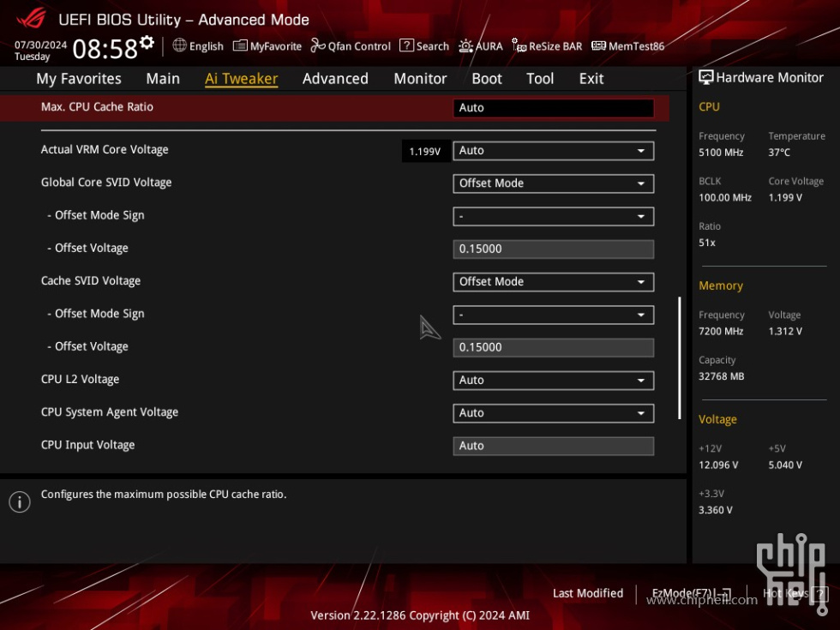Click the 5100 MHz CPU frequency value
This screenshot has height=630, width=840.
pyautogui.click(x=721, y=153)
